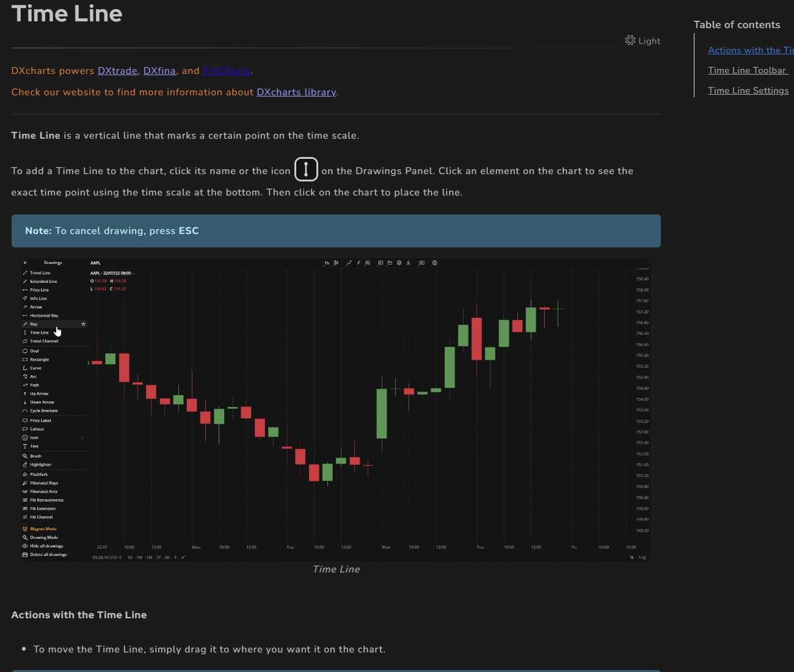
Task: Click the Time Line icon in the paragraph
Action: pos(306,169)
